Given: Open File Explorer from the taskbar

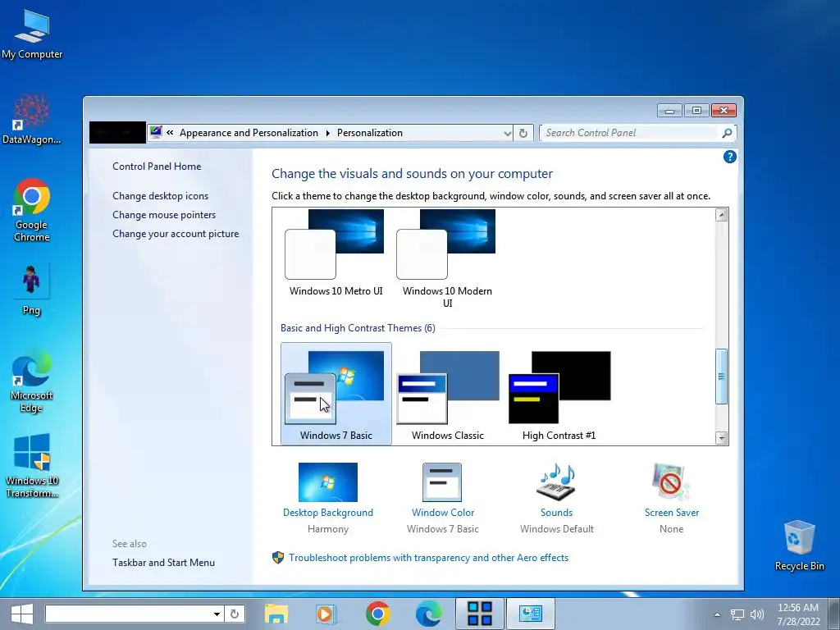Looking at the screenshot, I should point(276,614).
